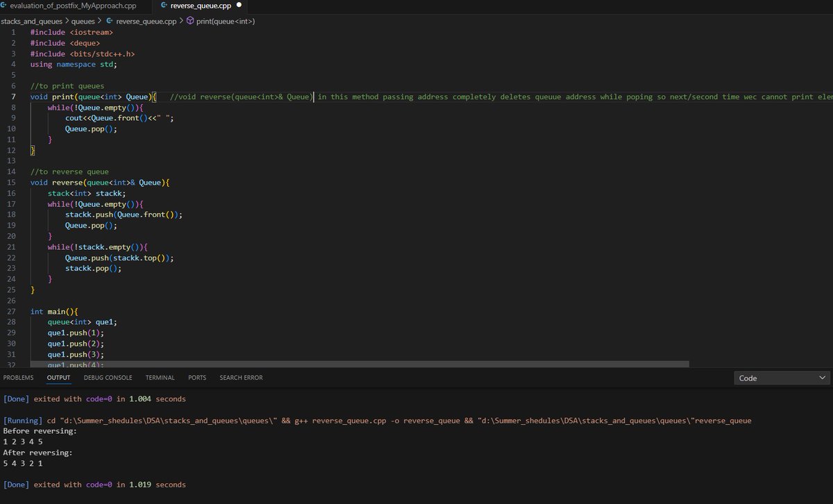
Task: Click line number 7 in the gutter
Action: coord(14,96)
